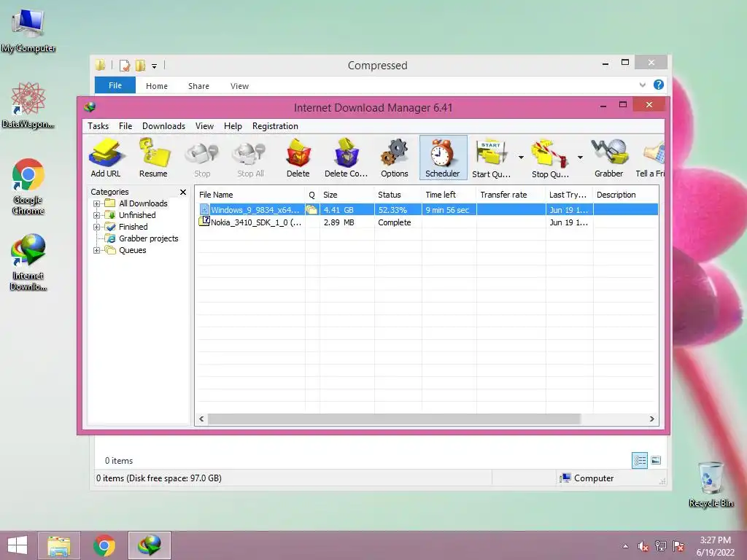747x560 pixels.
Task: Select the Windows_9_9834_x64 download row
Action: click(x=427, y=210)
